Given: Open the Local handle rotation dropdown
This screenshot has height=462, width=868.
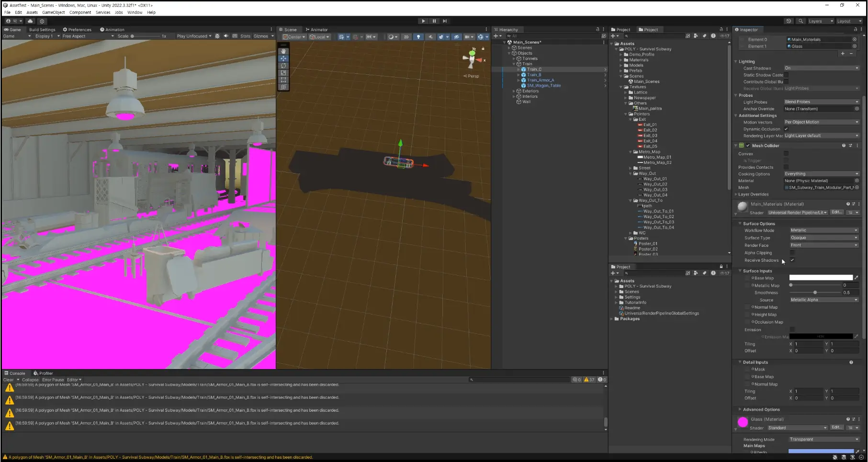Looking at the screenshot, I should coord(319,37).
